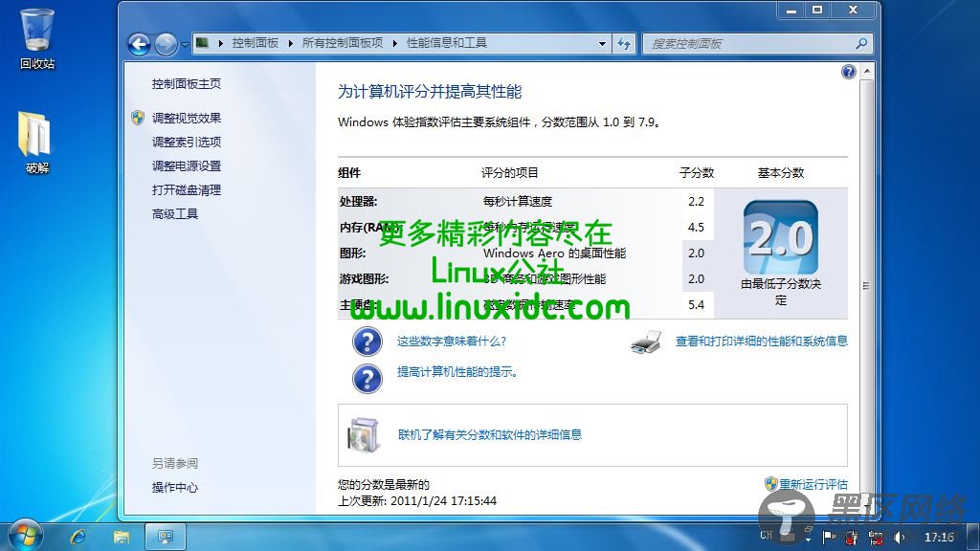Click the 提高计算机性能的提示 link
Image resolution: width=980 pixels, height=551 pixels.
pyautogui.click(x=457, y=372)
